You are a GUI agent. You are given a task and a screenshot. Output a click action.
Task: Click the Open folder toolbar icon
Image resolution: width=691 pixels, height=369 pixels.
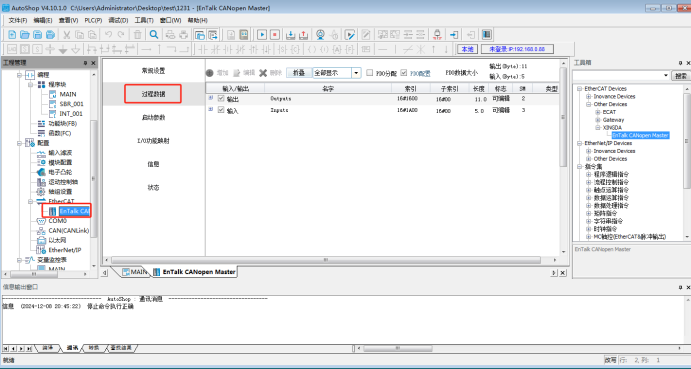[x=25, y=34]
